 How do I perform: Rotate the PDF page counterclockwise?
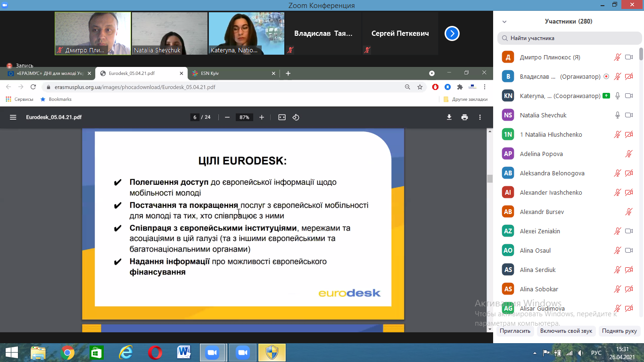[296, 117]
